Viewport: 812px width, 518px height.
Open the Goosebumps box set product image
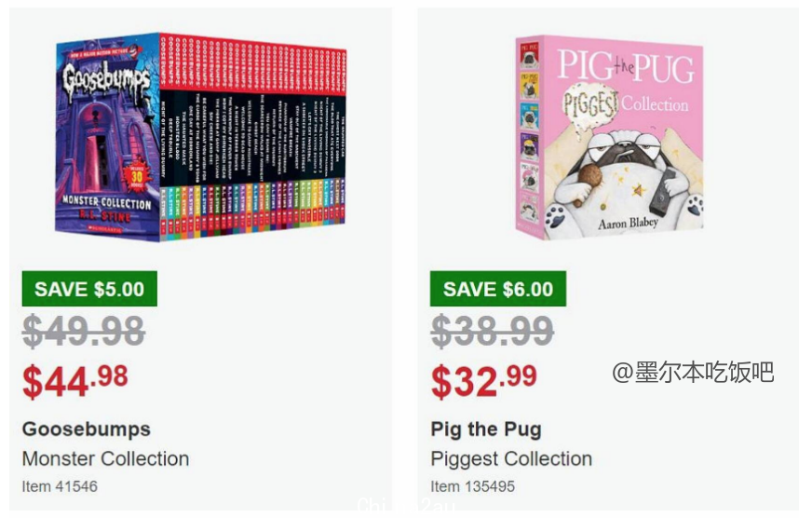point(201,136)
